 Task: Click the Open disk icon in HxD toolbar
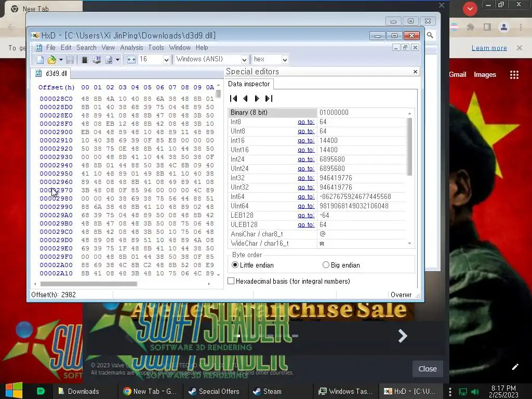click(x=96, y=60)
